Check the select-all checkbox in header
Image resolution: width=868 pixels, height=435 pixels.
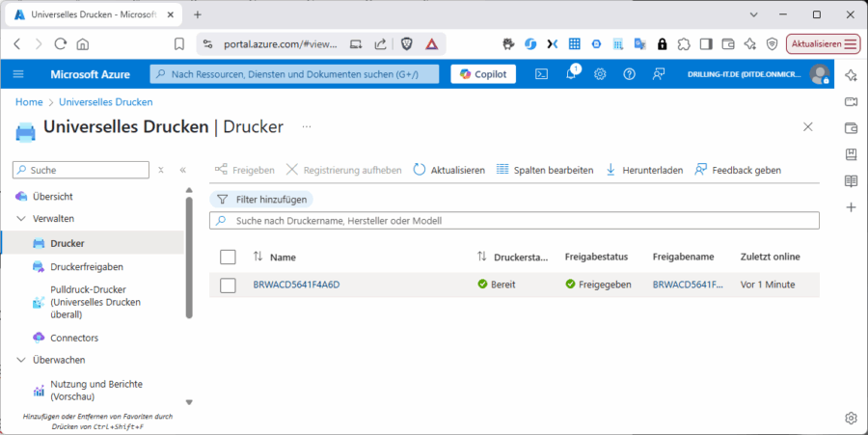click(228, 257)
